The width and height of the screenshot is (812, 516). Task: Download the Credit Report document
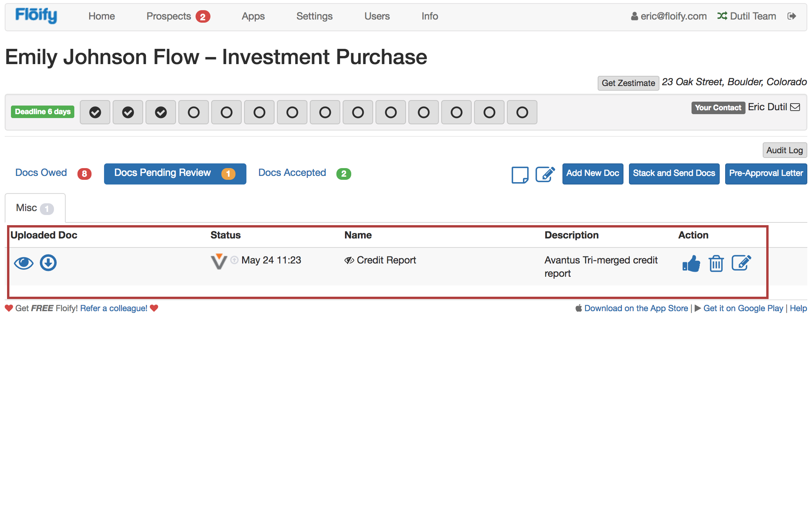tap(48, 263)
